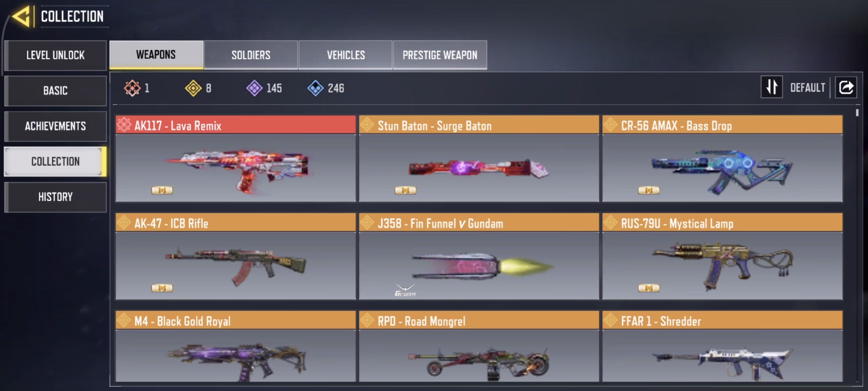Select the RUS-79U Mystical Lamp thumbnail
This screenshot has width=868, height=391.
(x=722, y=266)
